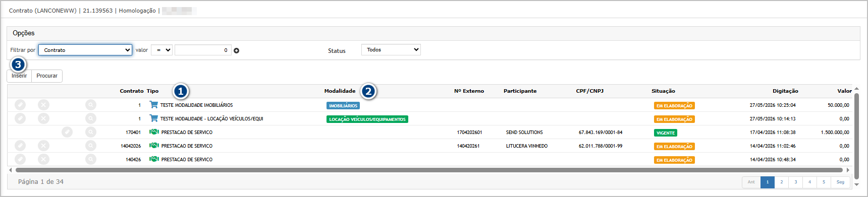Delete contract 14042026 with X icon

coord(44,146)
